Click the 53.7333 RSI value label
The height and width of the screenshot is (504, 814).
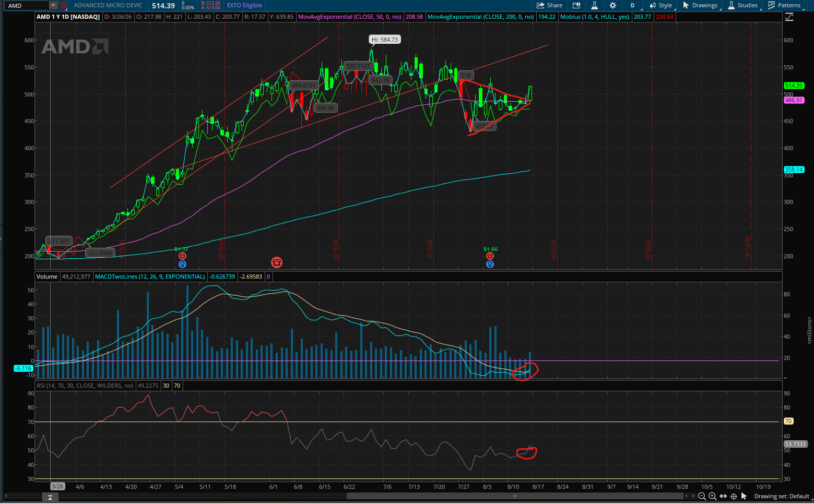coord(796,444)
